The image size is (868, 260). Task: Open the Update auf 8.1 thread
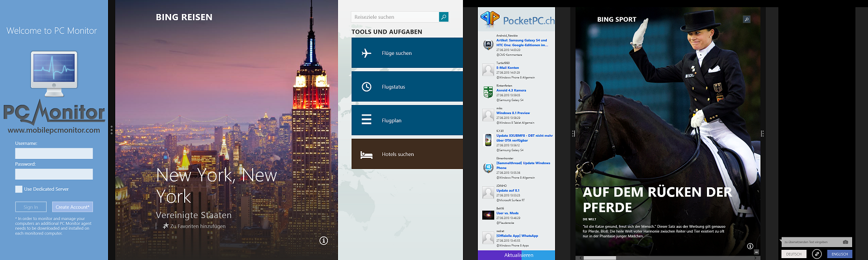508,191
